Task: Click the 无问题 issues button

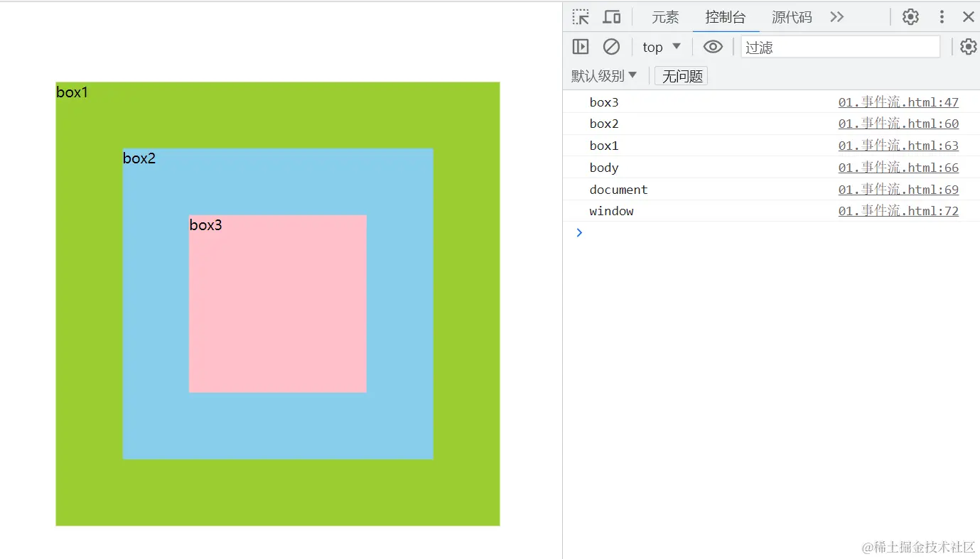Action: tap(682, 76)
